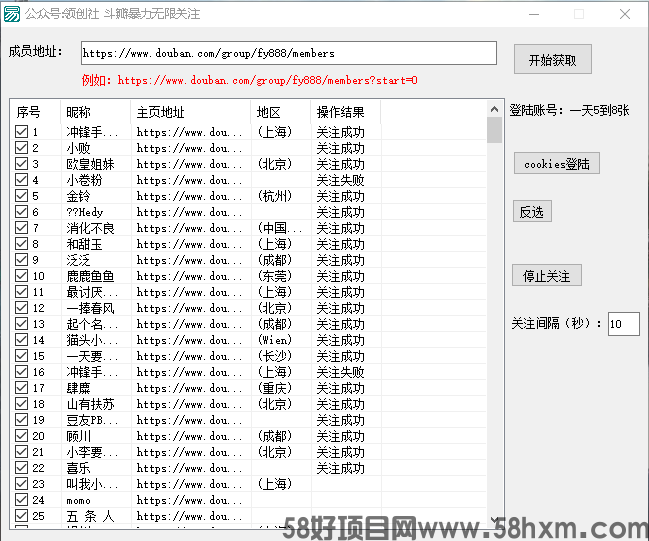
Task: Toggle checkbox for row 8 和甜玉
Action: 22,244
